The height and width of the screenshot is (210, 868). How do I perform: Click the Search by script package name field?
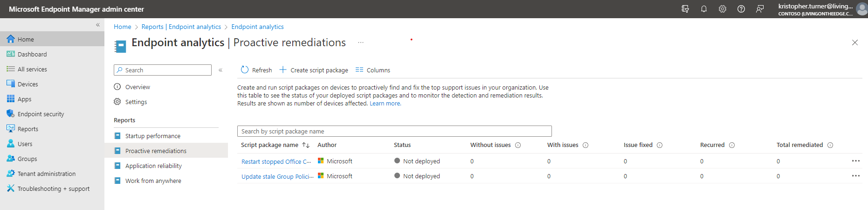pos(394,131)
